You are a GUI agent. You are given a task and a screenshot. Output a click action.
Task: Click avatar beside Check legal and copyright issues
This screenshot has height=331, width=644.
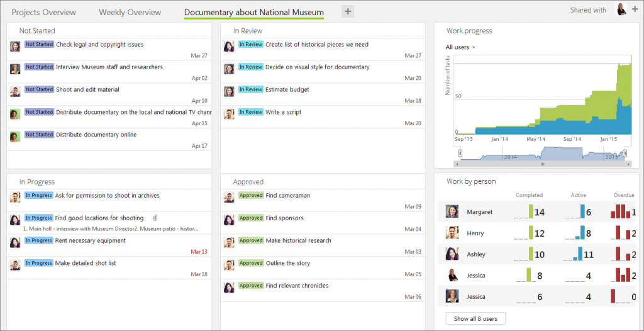(x=15, y=46)
